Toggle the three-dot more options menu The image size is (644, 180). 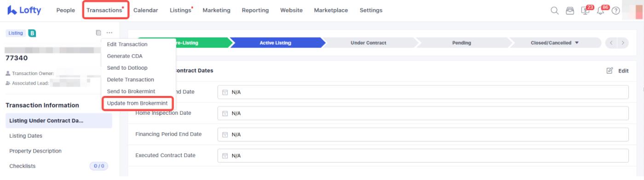coord(109,33)
